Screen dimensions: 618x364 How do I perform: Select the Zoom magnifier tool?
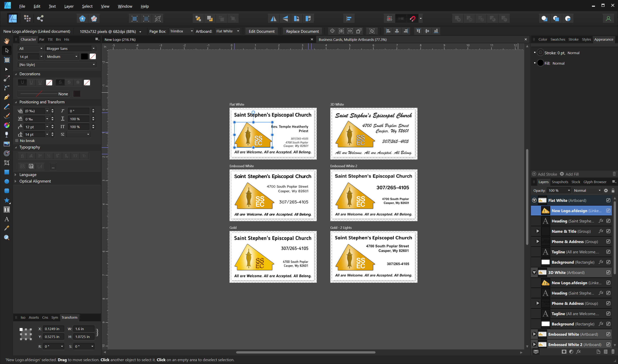point(7,237)
